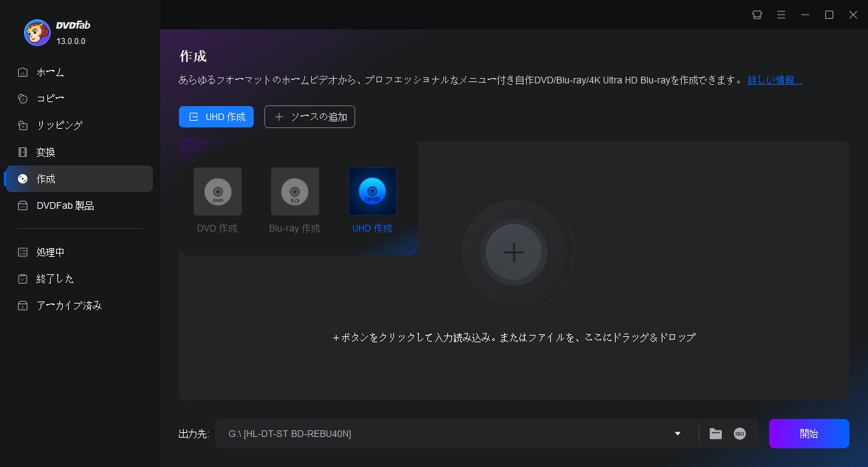Viewport: 868px width, 467px height.
Task: Open the 詳しい情報 link
Action: (x=775, y=80)
